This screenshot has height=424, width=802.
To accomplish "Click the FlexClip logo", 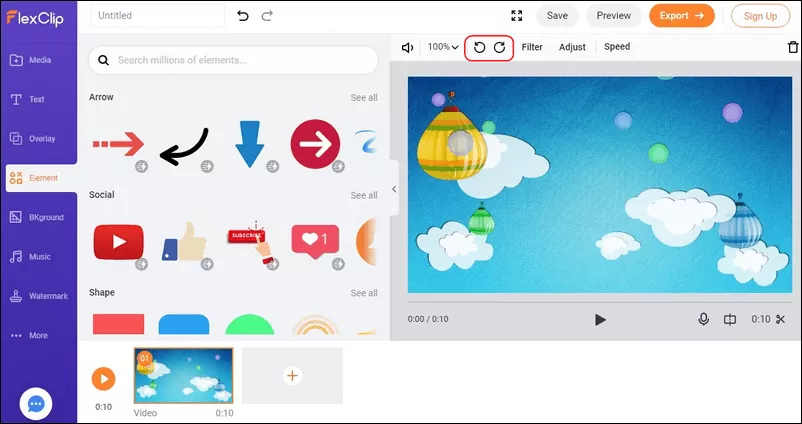I will pyautogui.click(x=35, y=18).
